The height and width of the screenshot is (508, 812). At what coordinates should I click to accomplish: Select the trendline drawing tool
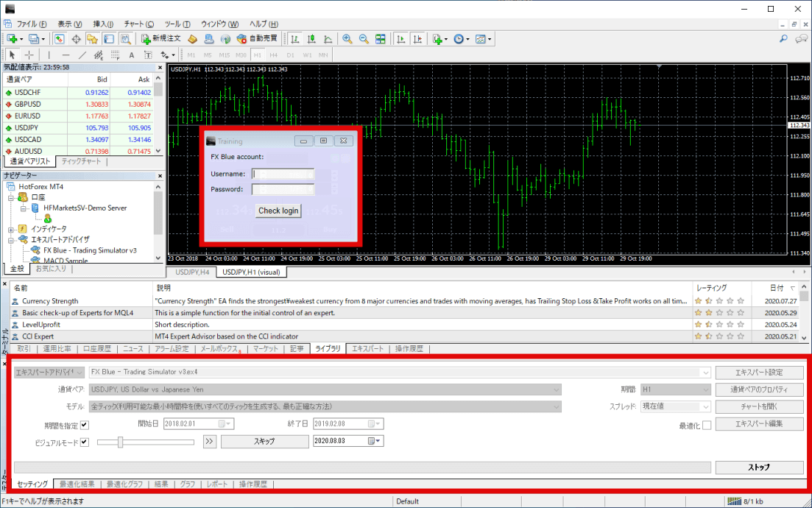(x=82, y=55)
